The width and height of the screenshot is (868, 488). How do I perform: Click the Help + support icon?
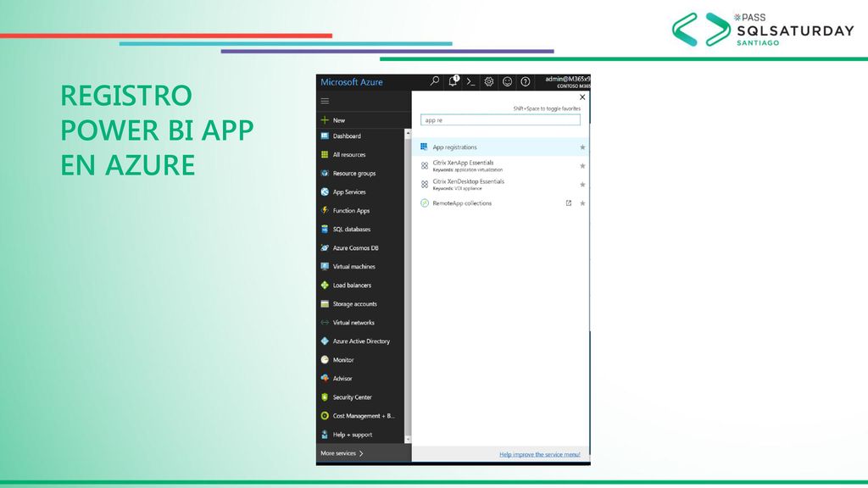point(325,435)
